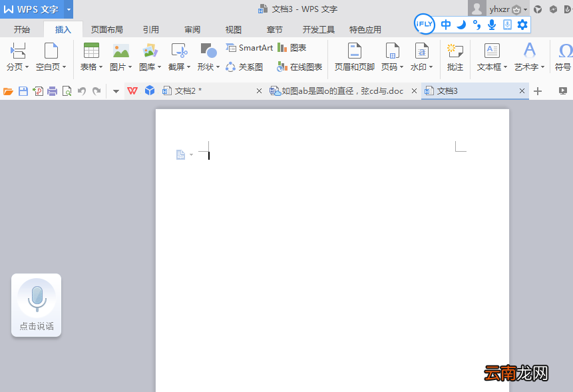Undo the last action
573x392 pixels.
[81, 91]
